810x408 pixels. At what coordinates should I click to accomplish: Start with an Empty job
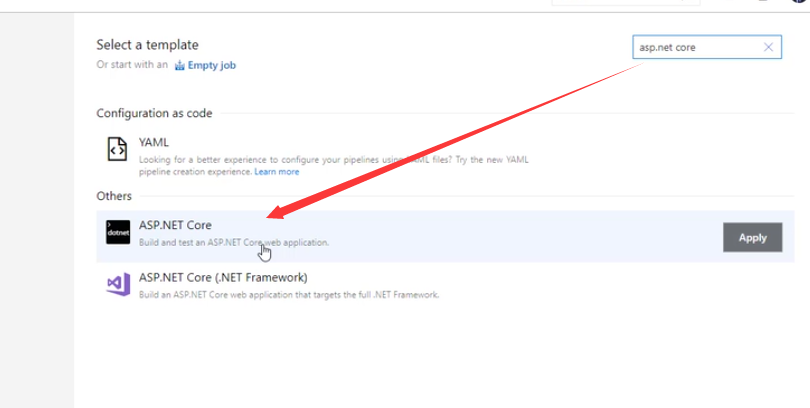[x=211, y=66]
